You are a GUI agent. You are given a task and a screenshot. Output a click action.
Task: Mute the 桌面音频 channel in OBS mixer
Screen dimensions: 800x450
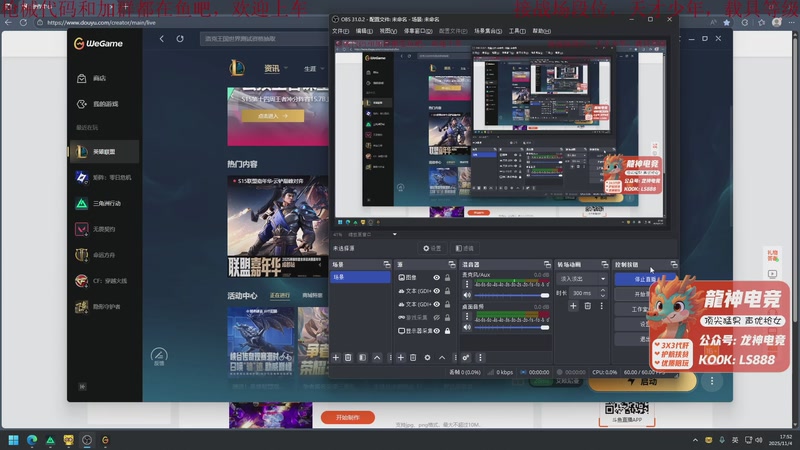coord(467,327)
